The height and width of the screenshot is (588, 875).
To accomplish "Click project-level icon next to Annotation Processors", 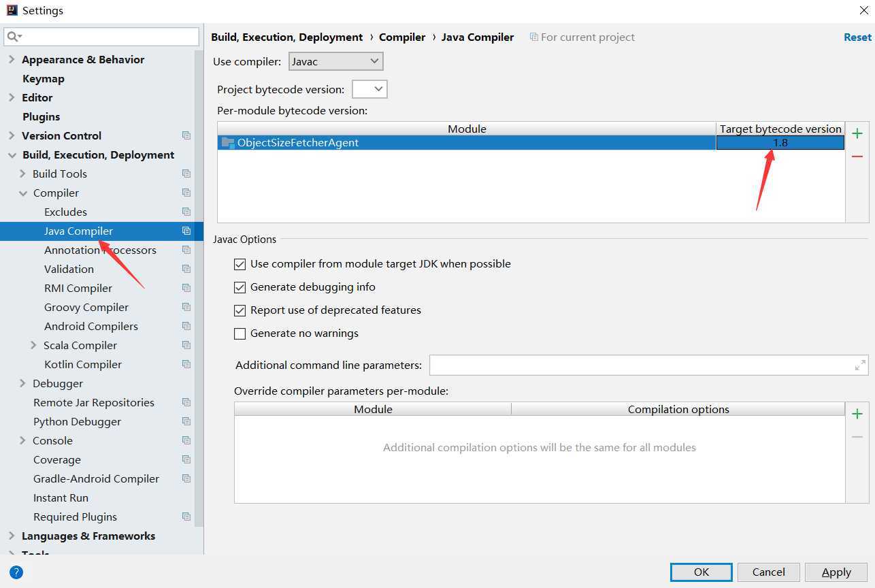I will 186,250.
